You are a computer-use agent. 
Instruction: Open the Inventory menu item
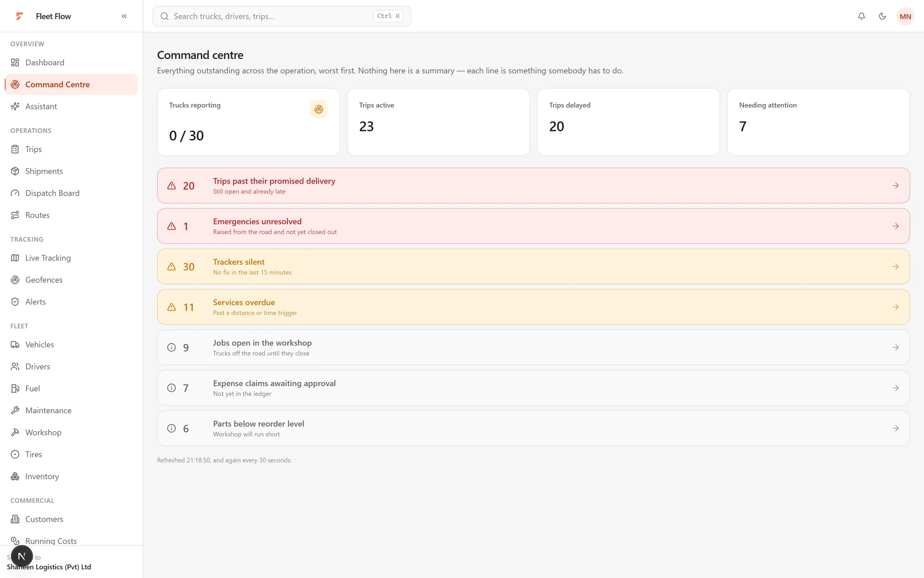tap(71, 476)
